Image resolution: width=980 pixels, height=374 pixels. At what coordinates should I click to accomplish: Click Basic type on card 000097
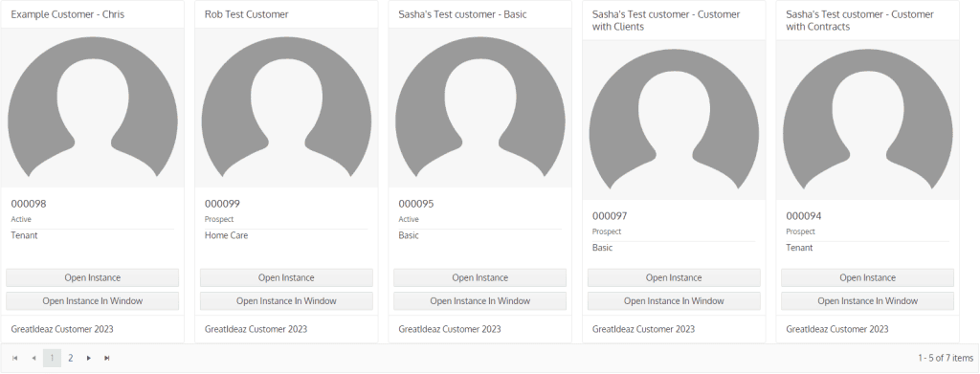point(603,248)
